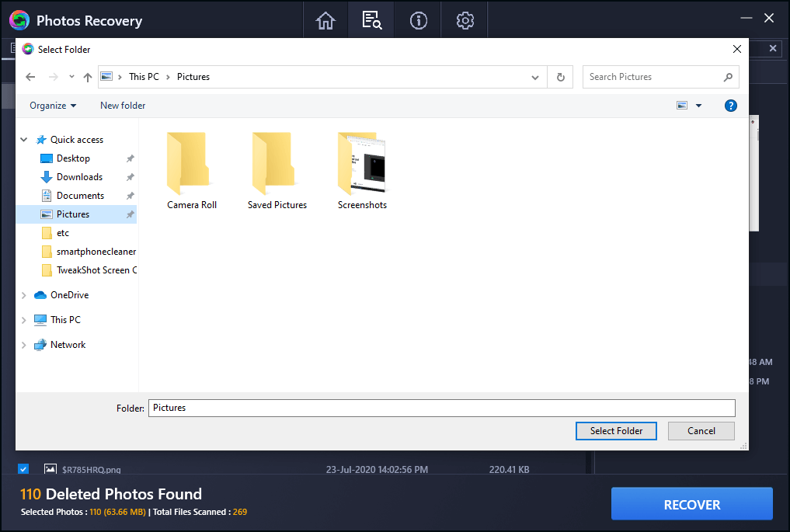Click Pictures in the address breadcrumb

tap(193, 77)
